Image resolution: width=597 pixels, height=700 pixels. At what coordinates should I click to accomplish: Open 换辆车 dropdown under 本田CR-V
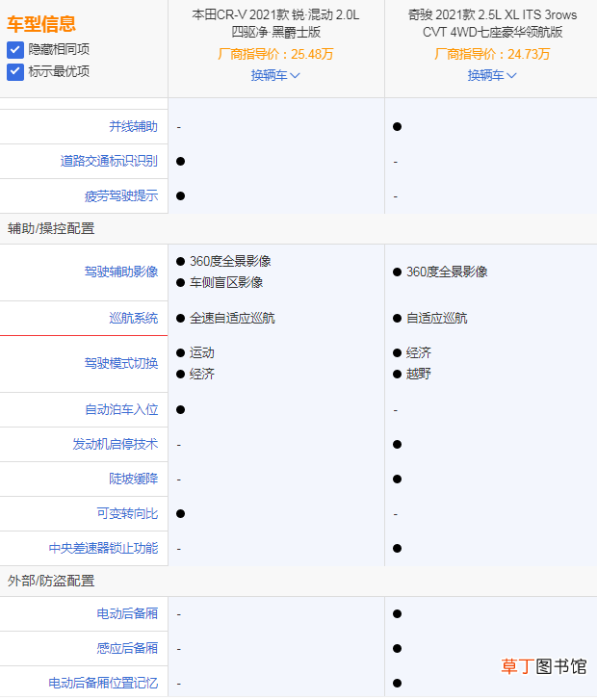[x=275, y=75]
